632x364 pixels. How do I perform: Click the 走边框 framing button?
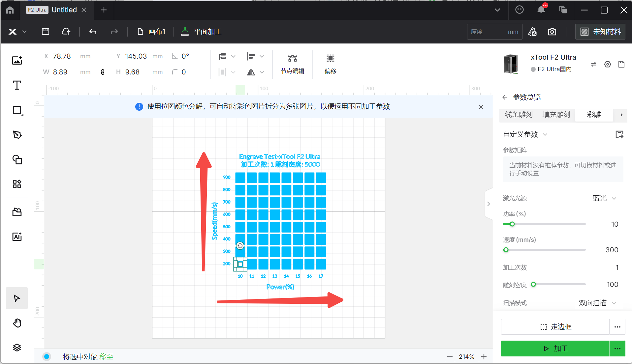(555, 327)
